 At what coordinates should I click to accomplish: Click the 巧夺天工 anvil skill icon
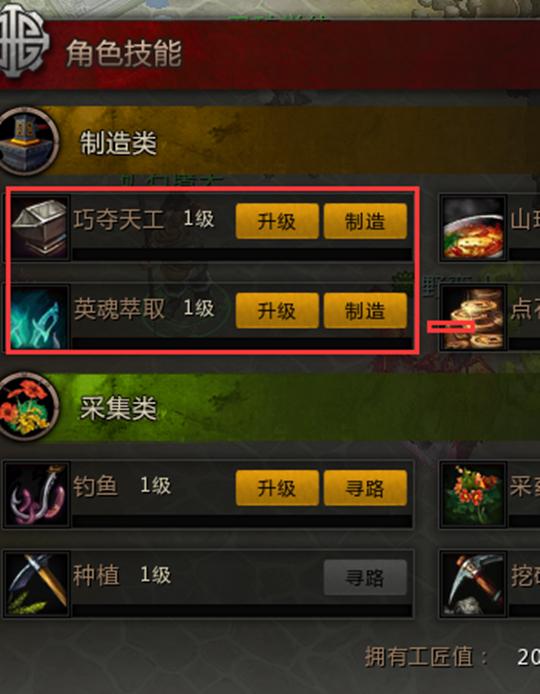[40, 227]
